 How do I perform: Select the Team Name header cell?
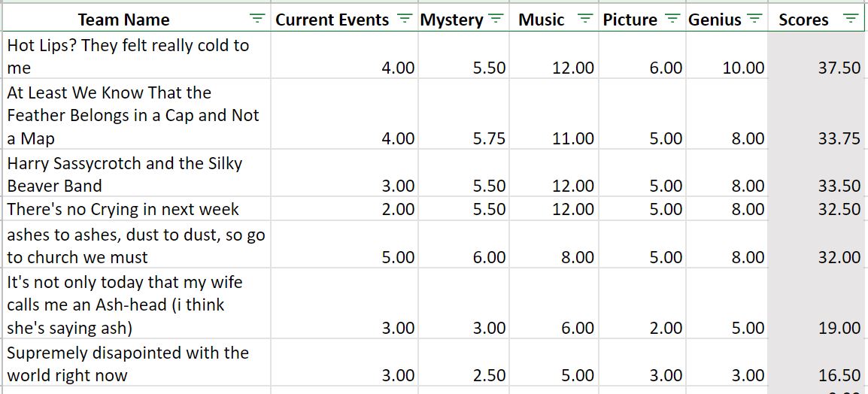tap(137, 20)
